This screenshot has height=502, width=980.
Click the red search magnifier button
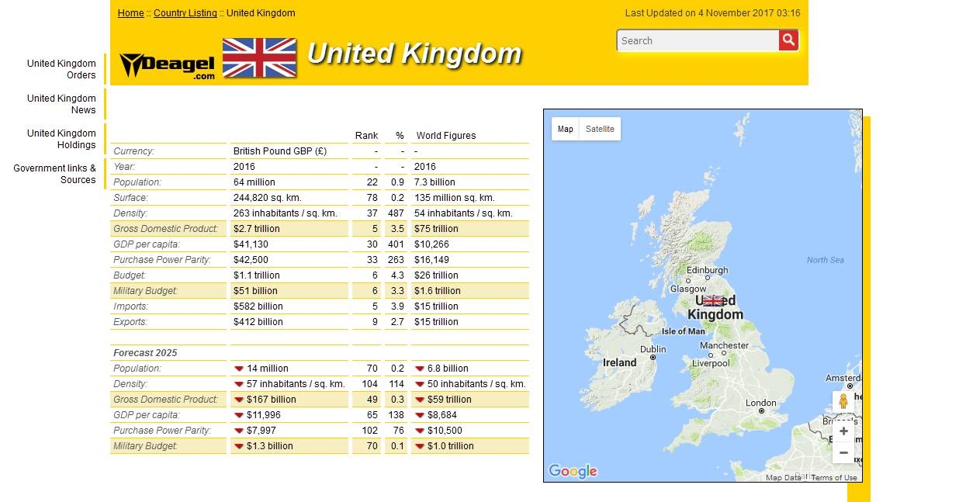tap(788, 40)
